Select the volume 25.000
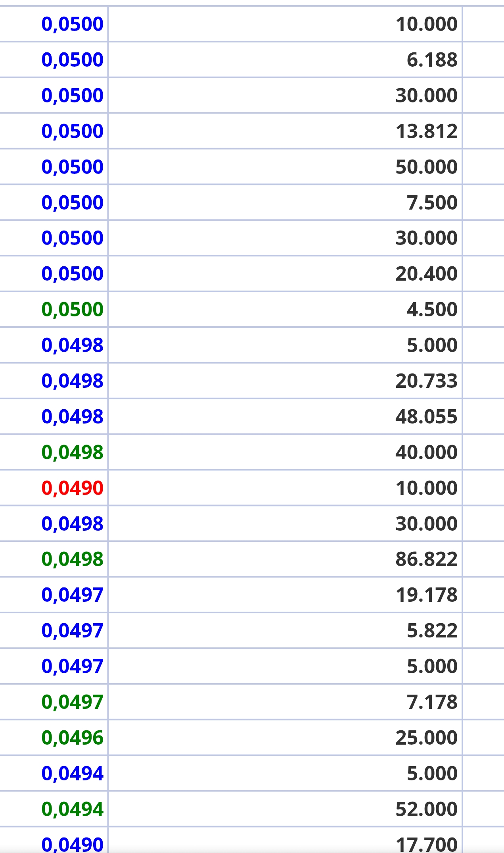 pyautogui.click(x=426, y=738)
